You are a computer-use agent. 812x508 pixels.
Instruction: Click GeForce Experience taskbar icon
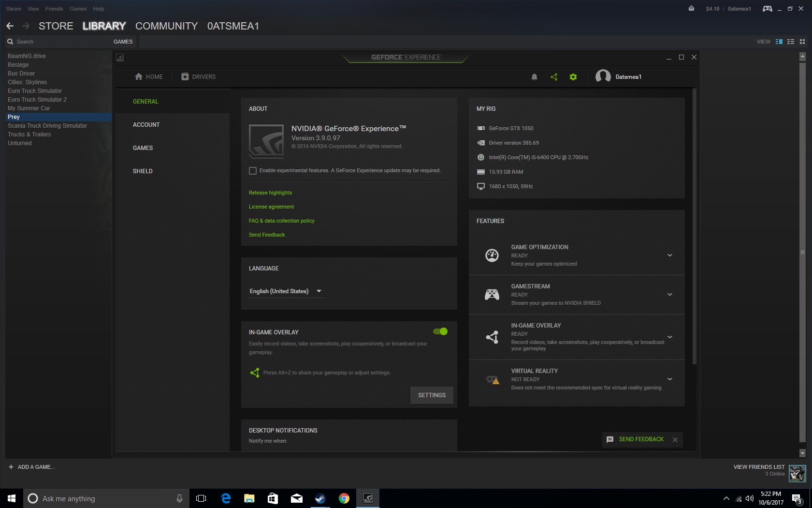pos(368,498)
